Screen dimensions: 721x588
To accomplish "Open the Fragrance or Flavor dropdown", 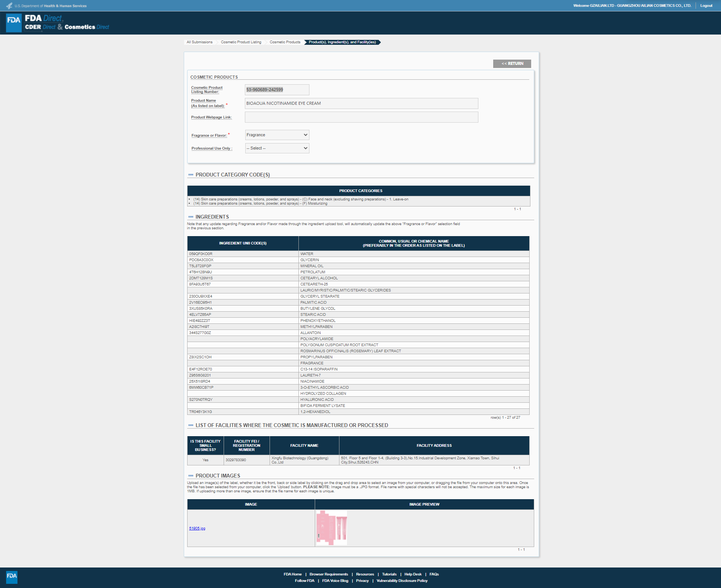I will click(277, 135).
